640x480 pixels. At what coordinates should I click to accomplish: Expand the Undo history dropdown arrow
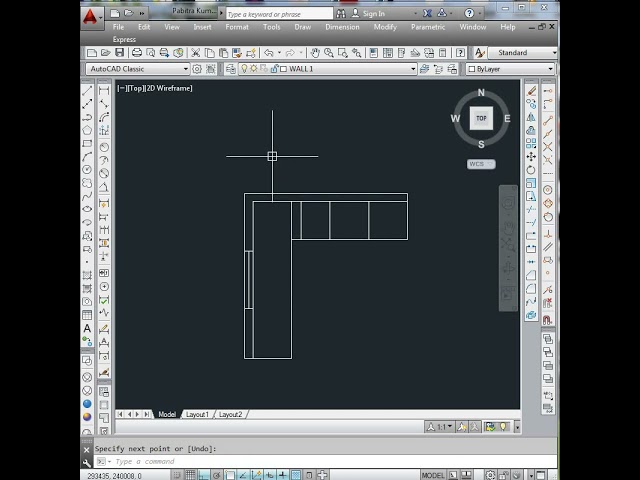point(279,53)
